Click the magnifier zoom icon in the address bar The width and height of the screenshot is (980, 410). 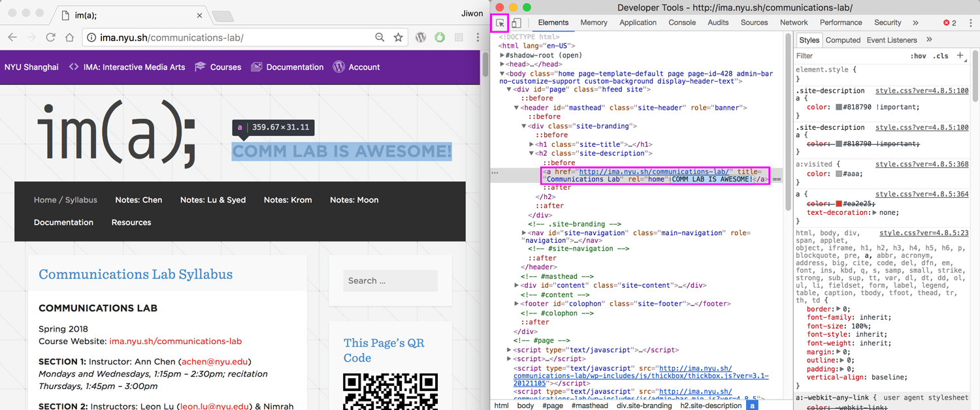coord(380,38)
